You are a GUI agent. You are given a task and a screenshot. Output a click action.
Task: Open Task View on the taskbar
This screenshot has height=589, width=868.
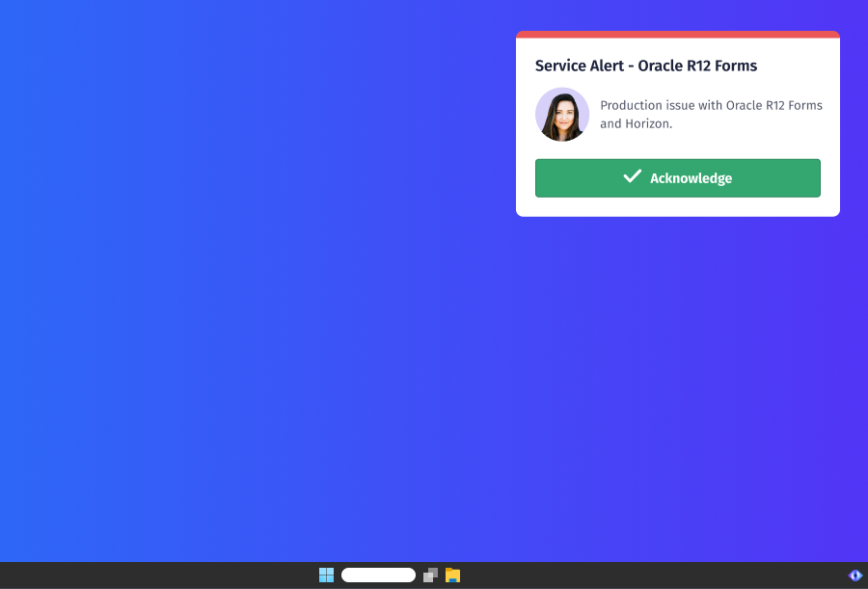click(x=430, y=576)
